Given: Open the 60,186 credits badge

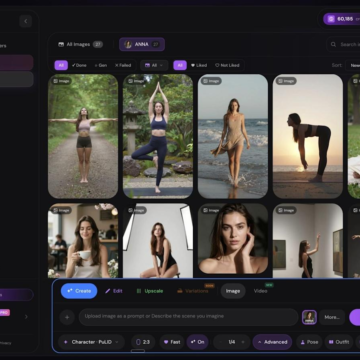Looking at the screenshot, I should (341, 19).
